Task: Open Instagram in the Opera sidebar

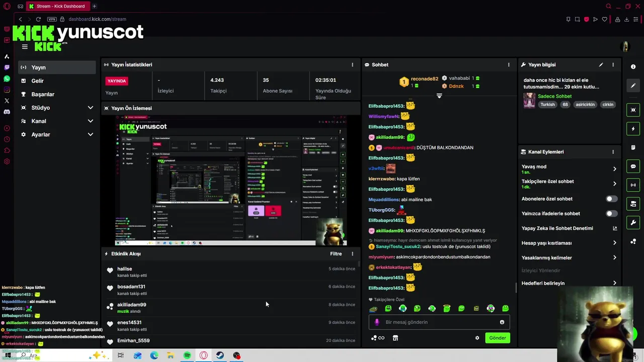Action: click(x=7, y=89)
